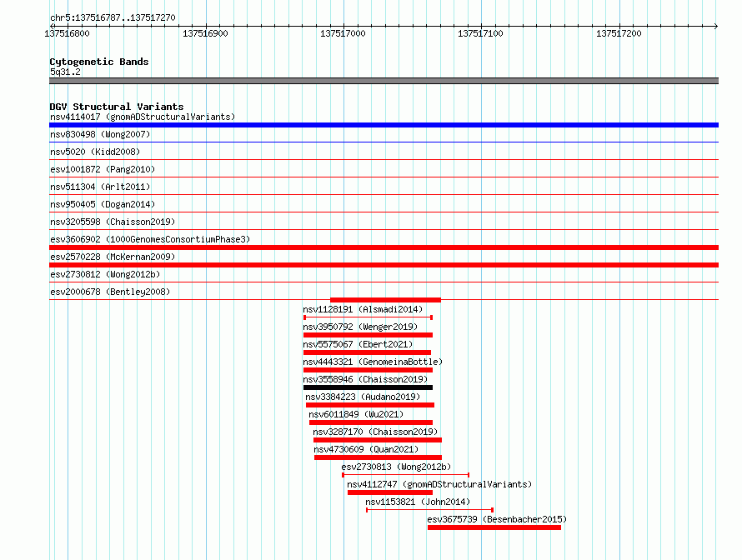The image size is (742, 560).
Task: Click the chr5:137516787..137517270 region label
Action: coord(113,18)
